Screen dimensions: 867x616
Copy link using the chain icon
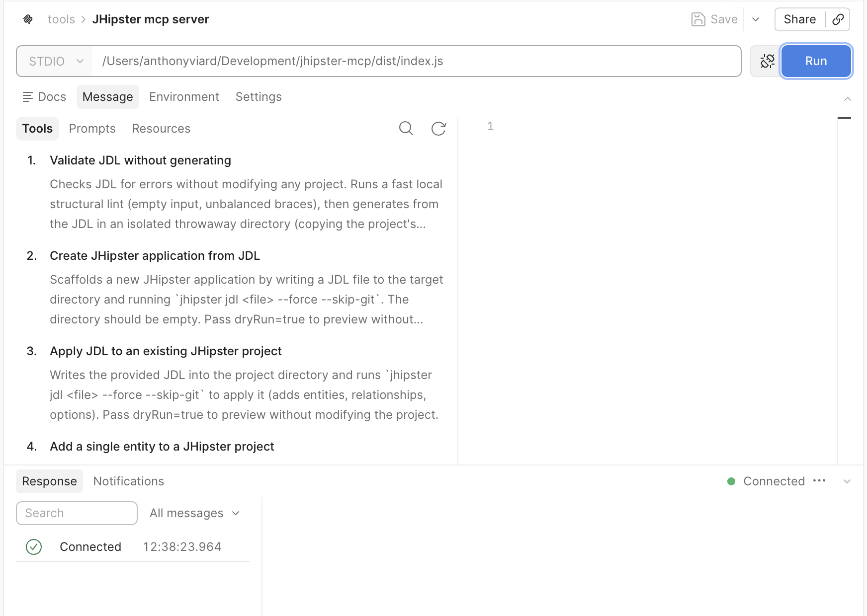click(838, 19)
